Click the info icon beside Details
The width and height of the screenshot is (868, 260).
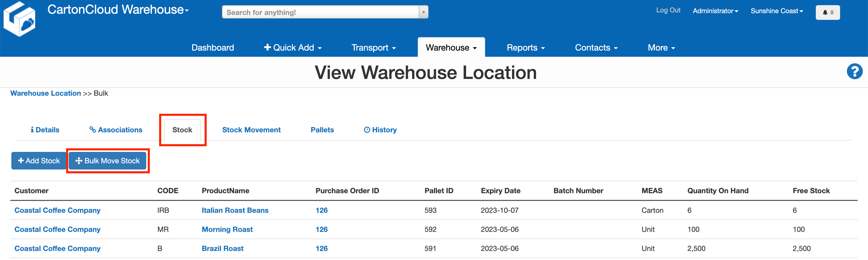(32, 129)
